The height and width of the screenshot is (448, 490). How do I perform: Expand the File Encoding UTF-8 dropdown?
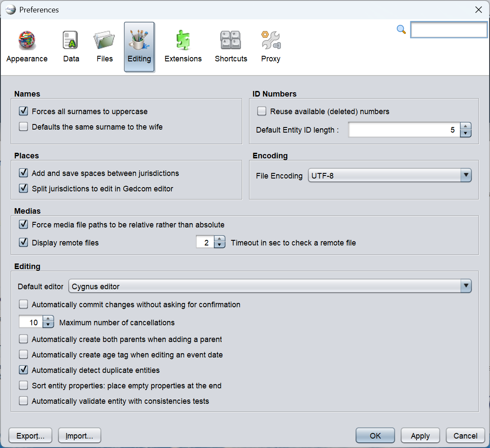tap(466, 176)
